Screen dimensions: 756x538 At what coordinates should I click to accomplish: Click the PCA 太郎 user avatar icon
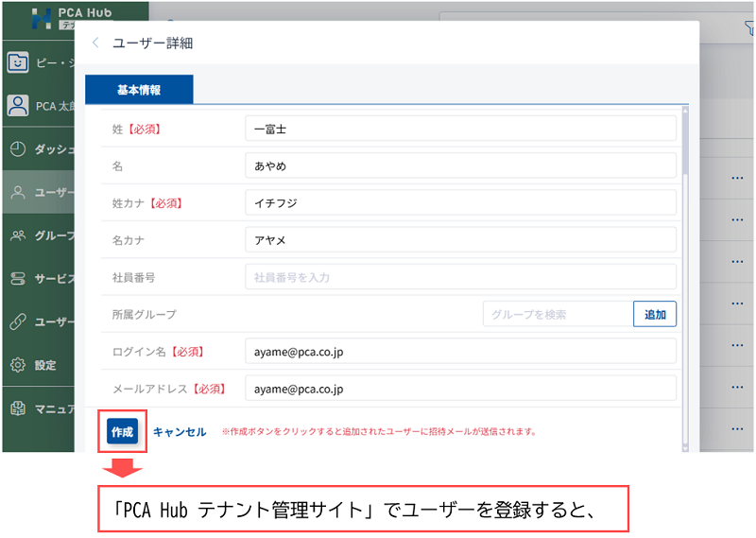18,106
